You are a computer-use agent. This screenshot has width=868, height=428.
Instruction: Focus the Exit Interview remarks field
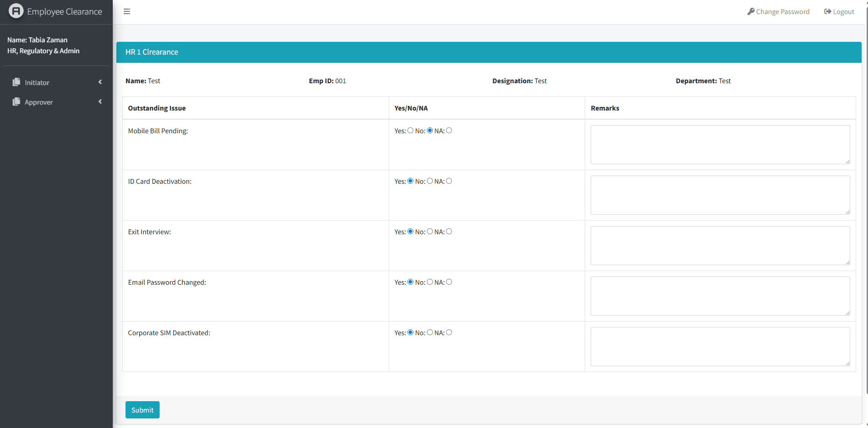[x=720, y=246]
